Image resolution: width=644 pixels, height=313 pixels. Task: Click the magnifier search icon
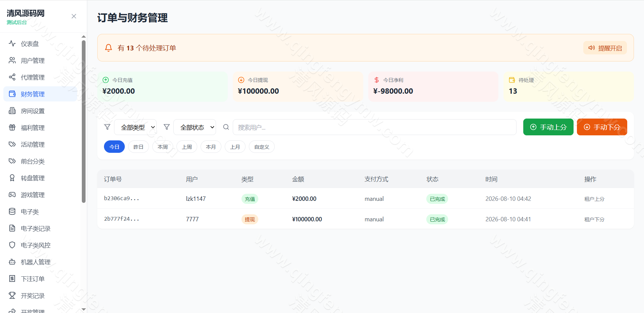click(226, 127)
